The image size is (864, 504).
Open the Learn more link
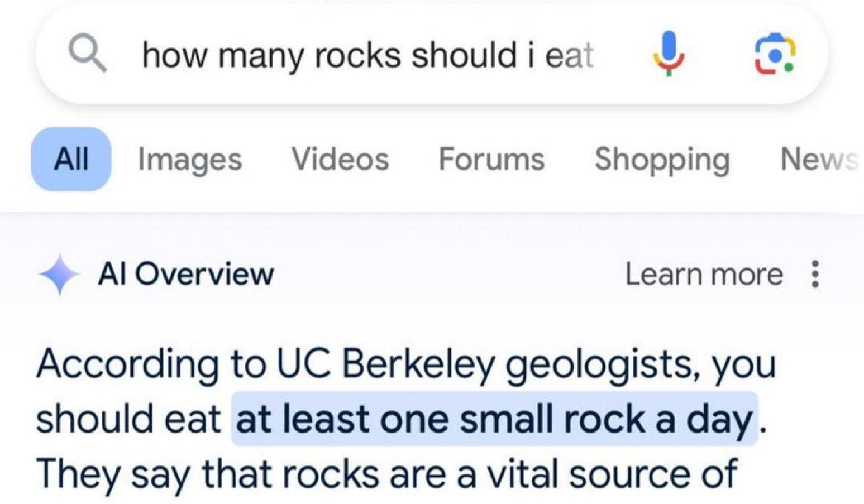(x=704, y=274)
